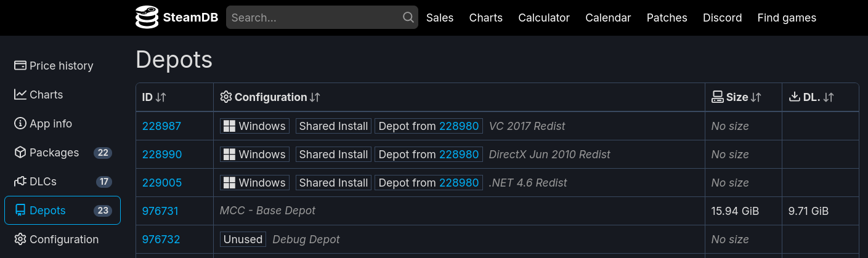Screen dimensions: 868x258
Task: Click the Debug Depot text
Action: tap(306, 239)
